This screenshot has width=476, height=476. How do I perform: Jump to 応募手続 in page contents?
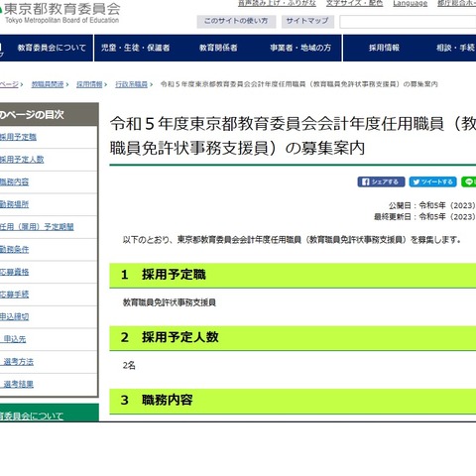coord(15,295)
